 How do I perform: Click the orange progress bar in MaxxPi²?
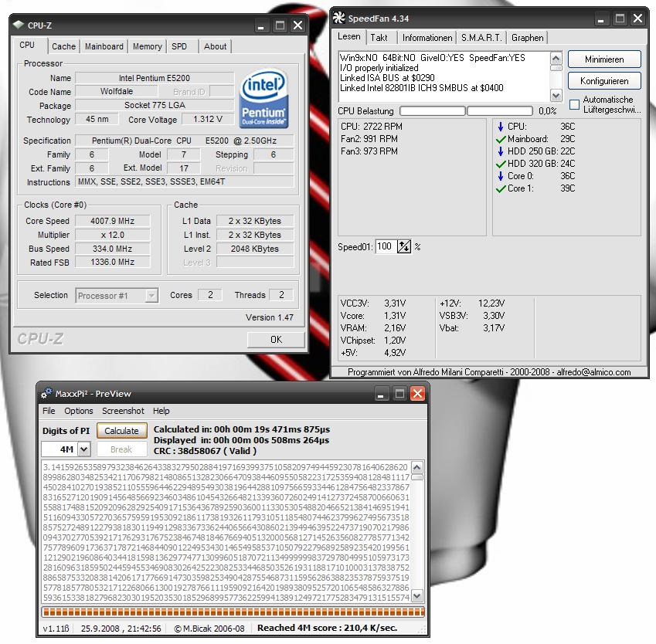tap(233, 612)
